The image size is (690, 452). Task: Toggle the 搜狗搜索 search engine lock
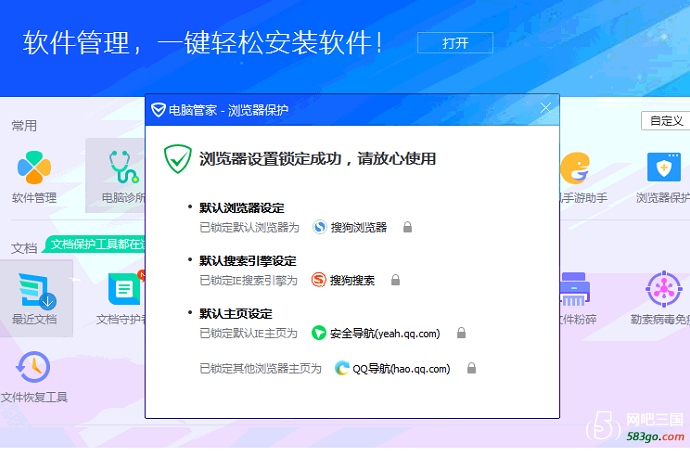pos(396,280)
